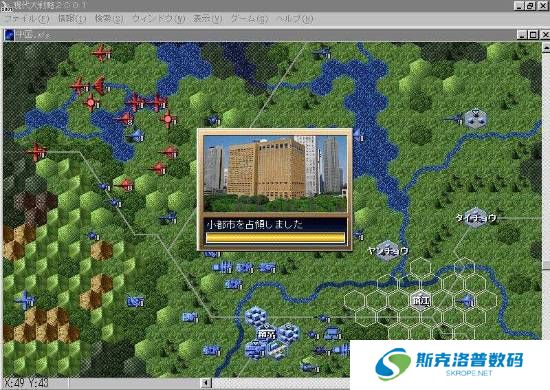Click the captured city photo in dialog
The width and height of the screenshot is (550, 390).
click(x=275, y=174)
